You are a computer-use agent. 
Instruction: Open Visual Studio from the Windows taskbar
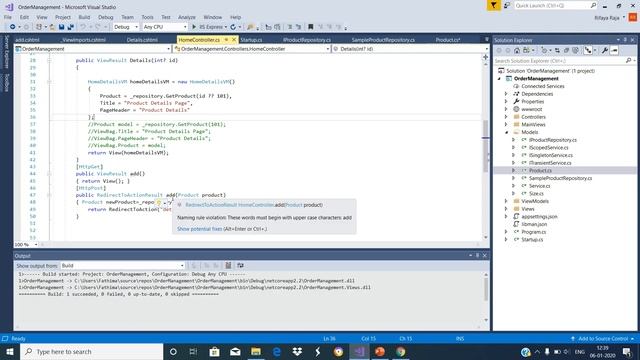[x=359, y=351]
